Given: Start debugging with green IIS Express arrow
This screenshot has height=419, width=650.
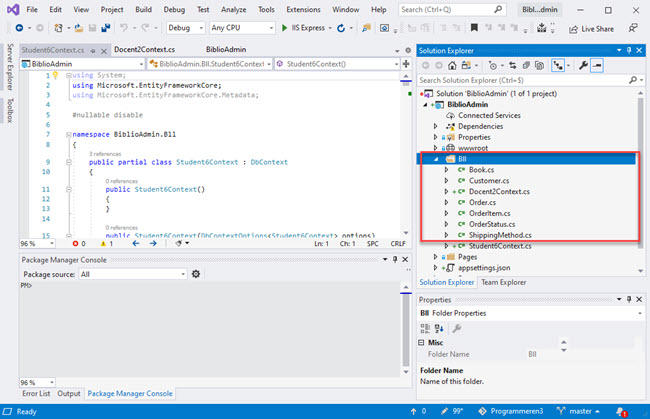Looking at the screenshot, I should (284, 28).
